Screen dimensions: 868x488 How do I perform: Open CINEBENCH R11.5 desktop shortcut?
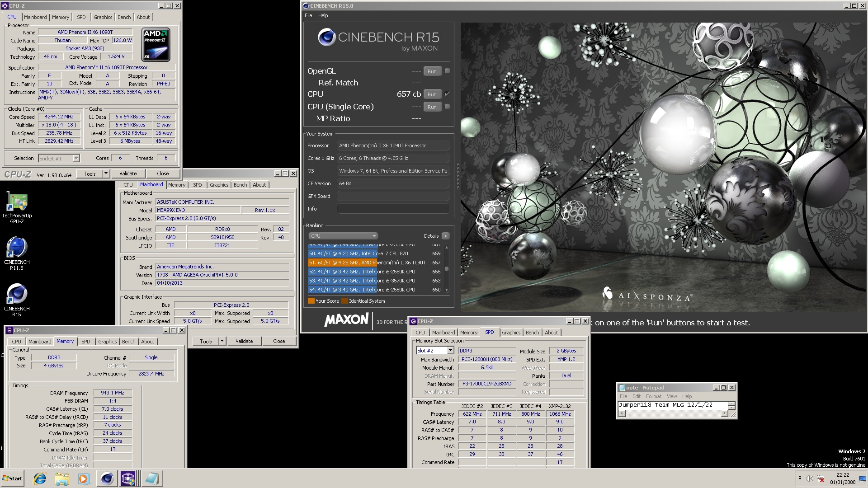click(x=17, y=254)
